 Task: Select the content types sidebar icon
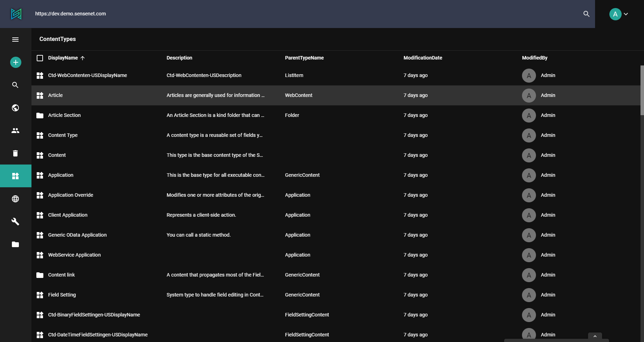pyautogui.click(x=15, y=176)
